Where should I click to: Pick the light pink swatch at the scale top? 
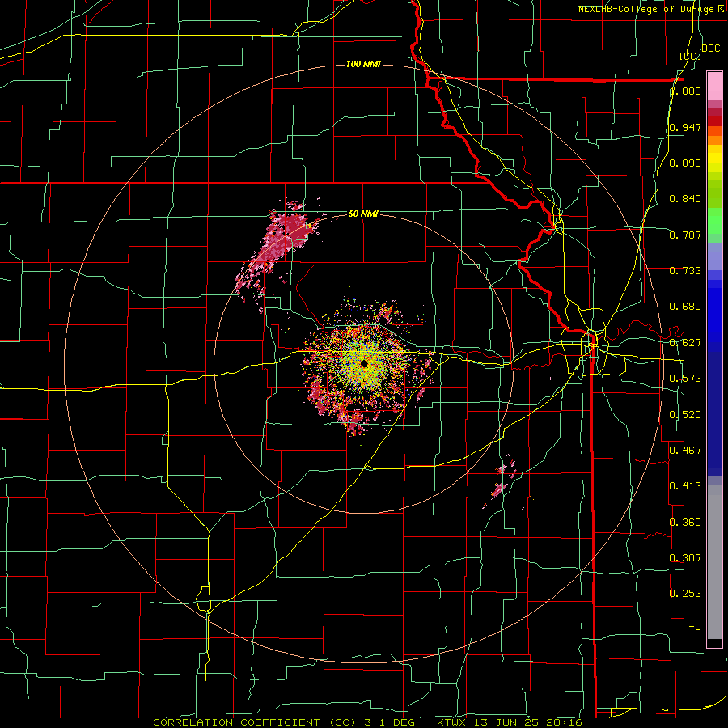pos(714,86)
